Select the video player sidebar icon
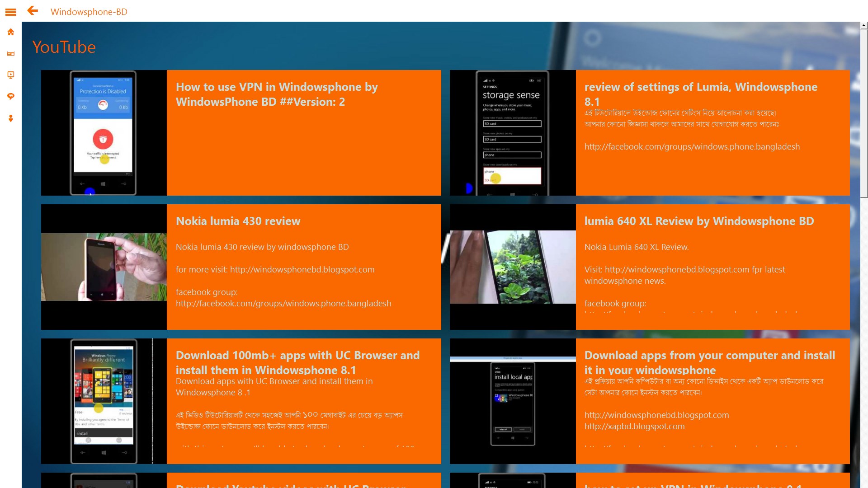Screen dimensions: 868x488 tap(11, 75)
